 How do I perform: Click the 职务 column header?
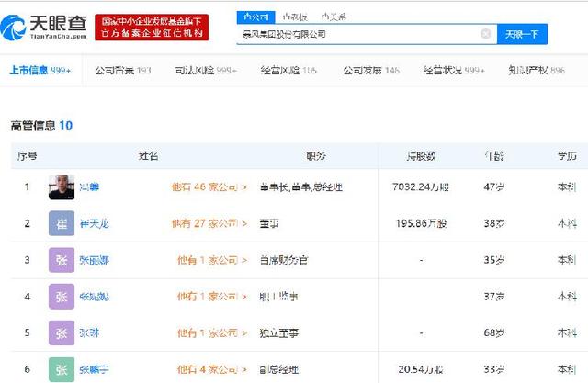316,155
